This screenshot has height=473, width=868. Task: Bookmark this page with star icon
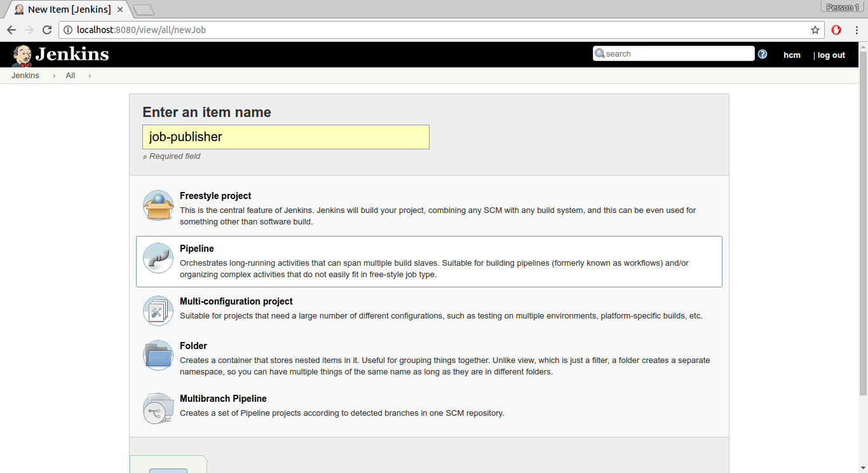pos(815,30)
